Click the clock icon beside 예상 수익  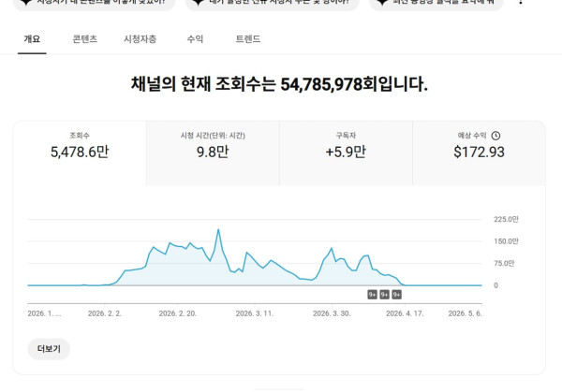495,136
